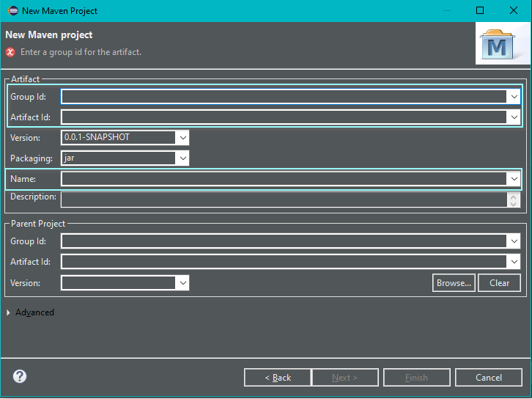Click 'Enter a group id for the artifact.' message
532x399 pixels.
pos(81,52)
